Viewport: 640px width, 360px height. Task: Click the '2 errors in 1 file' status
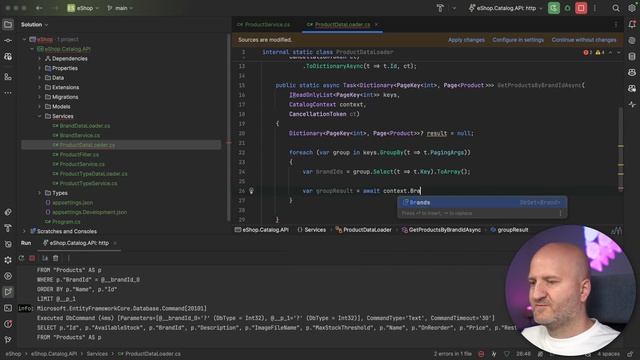pos(453,354)
